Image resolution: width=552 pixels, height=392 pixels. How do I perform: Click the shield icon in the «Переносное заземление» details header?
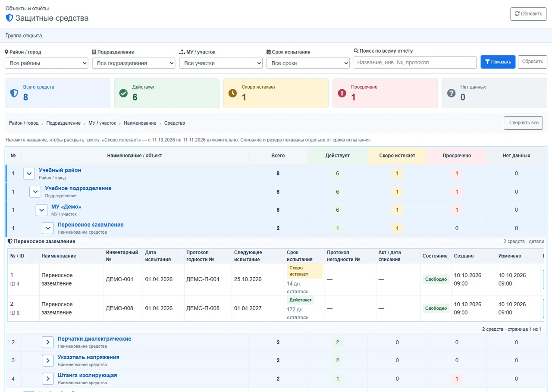[x=10, y=241]
